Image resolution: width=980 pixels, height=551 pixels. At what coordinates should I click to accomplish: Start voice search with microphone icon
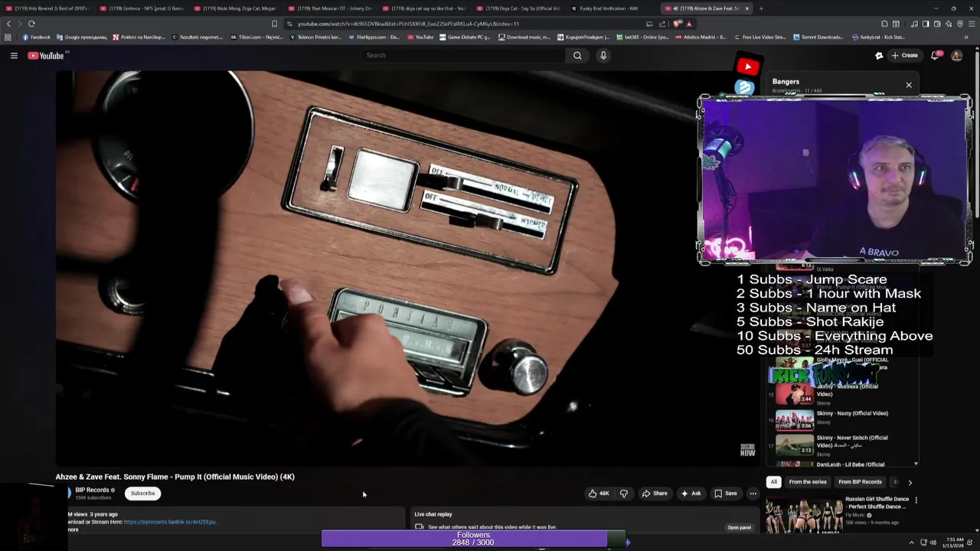[603, 55]
